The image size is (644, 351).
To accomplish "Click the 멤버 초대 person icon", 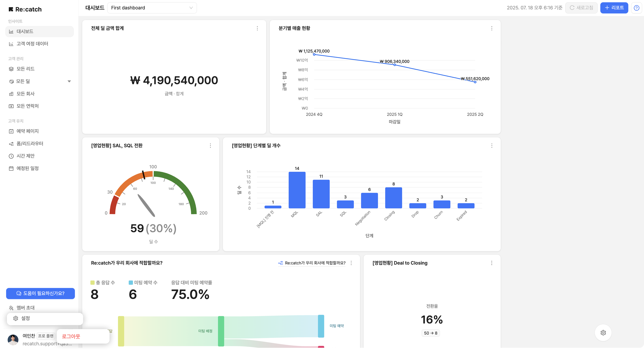I will point(11,308).
